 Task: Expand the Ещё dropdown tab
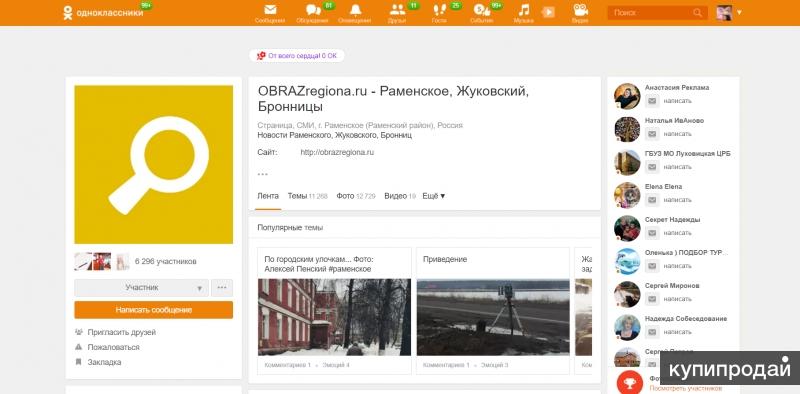click(434, 196)
